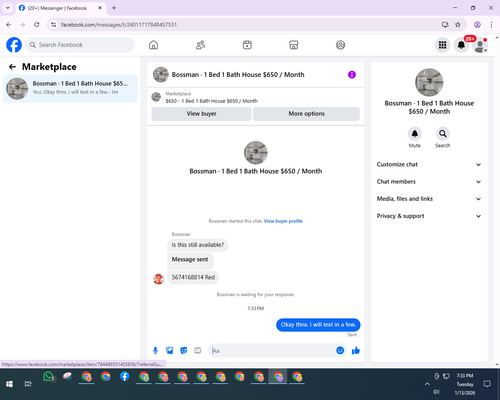
Task: Send a thumbs-up like
Action: tap(356, 350)
